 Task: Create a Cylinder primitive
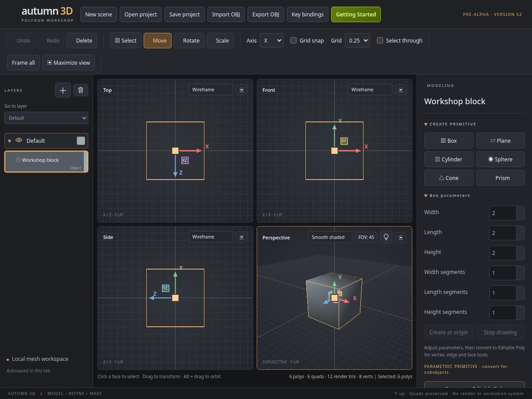coord(449,159)
